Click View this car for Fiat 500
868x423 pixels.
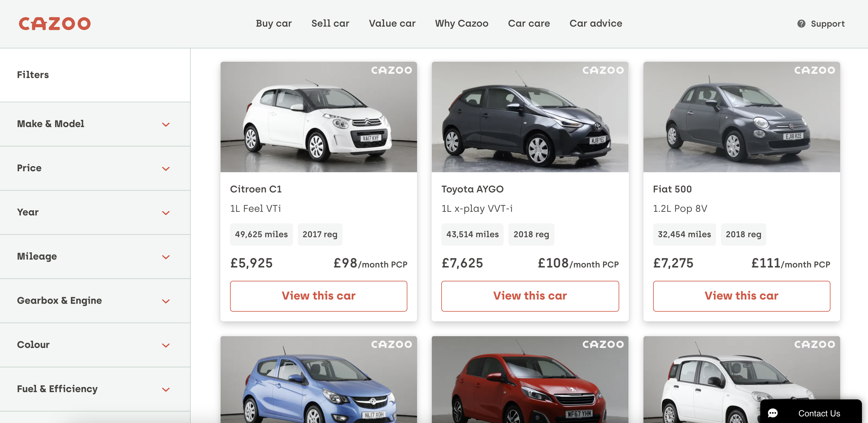click(x=741, y=296)
